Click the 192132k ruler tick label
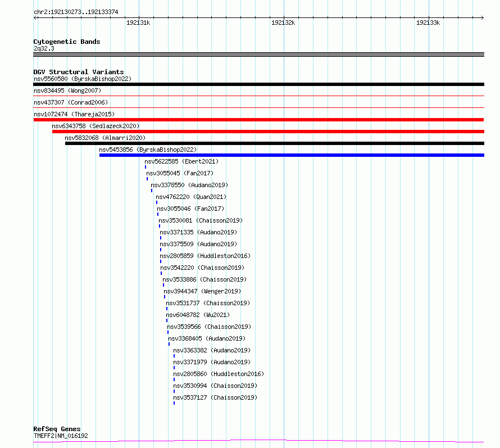This screenshot has width=500, height=448. coord(283,22)
